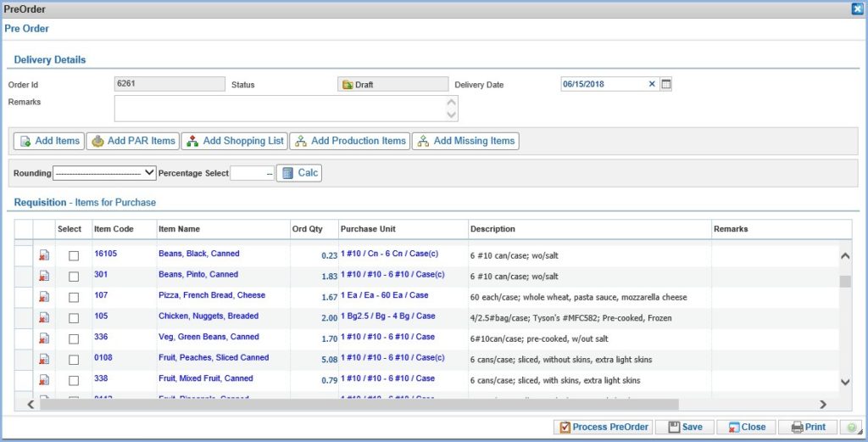
Task: Select the Fruit, Peaches, Sliced Canned checkbox
Action: point(74,360)
